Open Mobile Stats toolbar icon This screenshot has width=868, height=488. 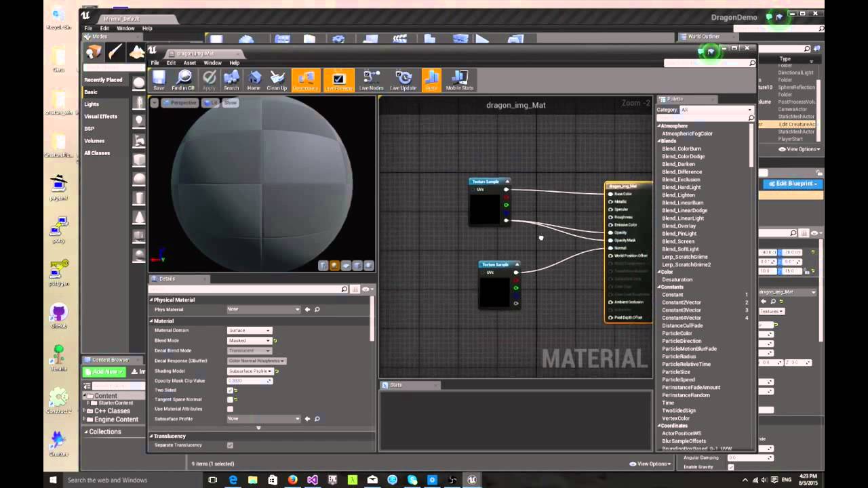459,80
